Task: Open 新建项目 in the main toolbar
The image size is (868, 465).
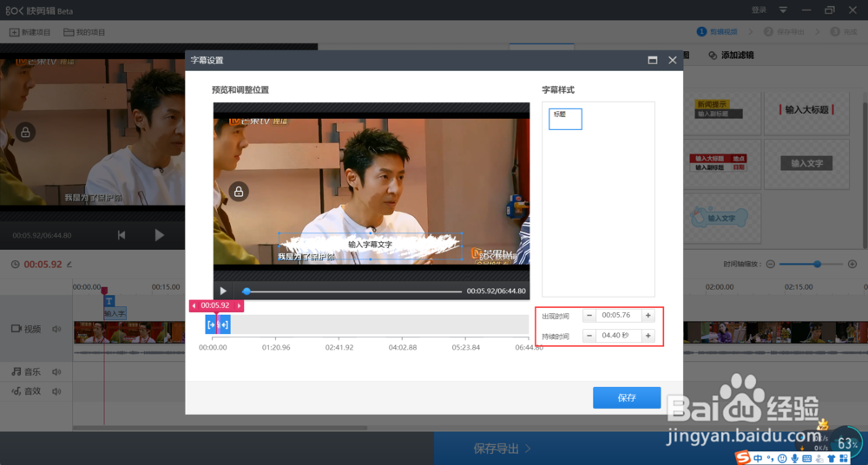Action: coord(30,32)
